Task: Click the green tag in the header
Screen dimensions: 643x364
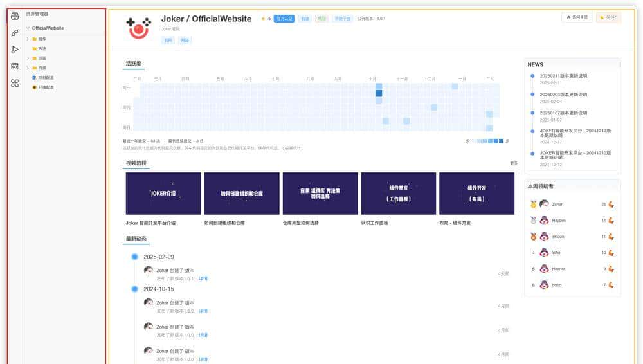Action: tap(322, 19)
